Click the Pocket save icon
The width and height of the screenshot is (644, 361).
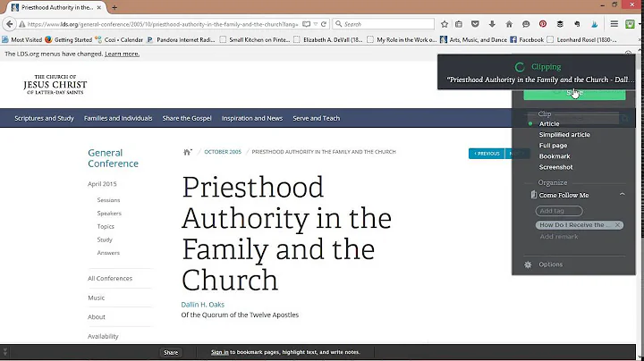tap(474, 24)
